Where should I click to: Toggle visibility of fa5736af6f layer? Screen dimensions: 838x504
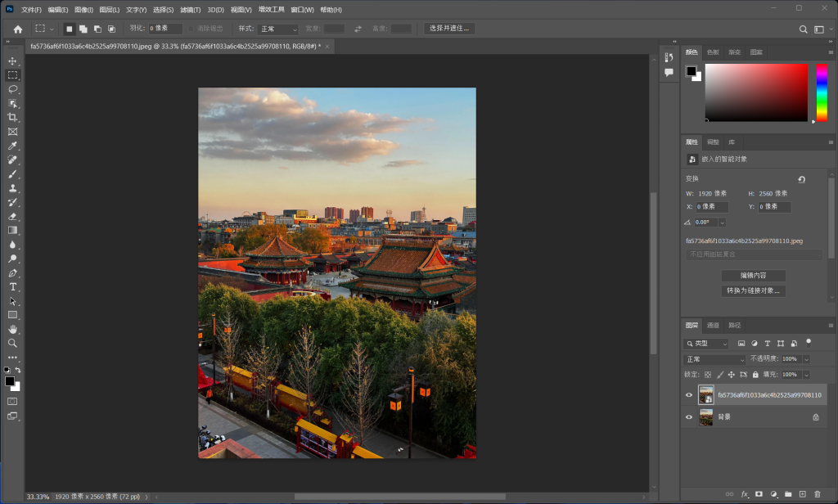[689, 395]
